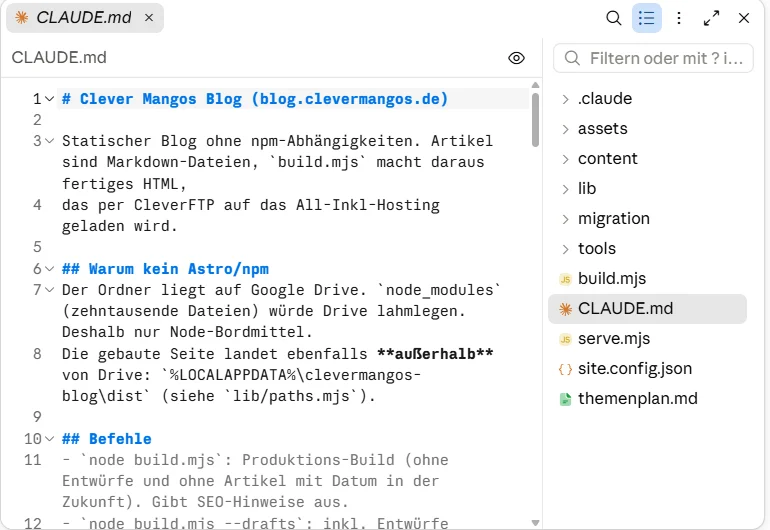This screenshot has width=770, height=530.
Task: Collapse the paragraph fold on line 3
Action: (49, 141)
